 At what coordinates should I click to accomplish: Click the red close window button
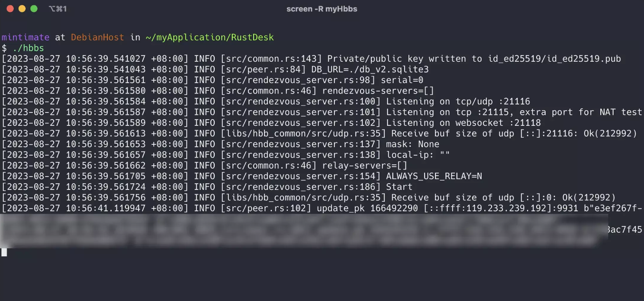point(10,9)
